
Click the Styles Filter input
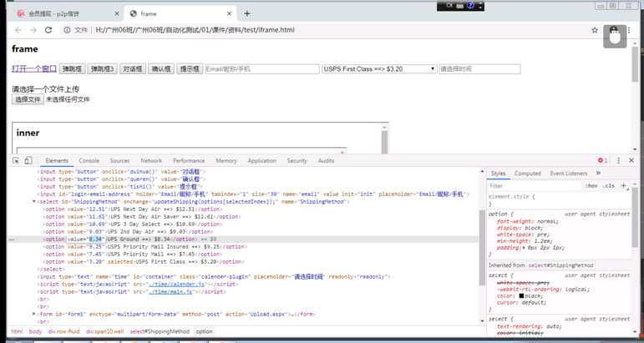[x=534, y=186]
